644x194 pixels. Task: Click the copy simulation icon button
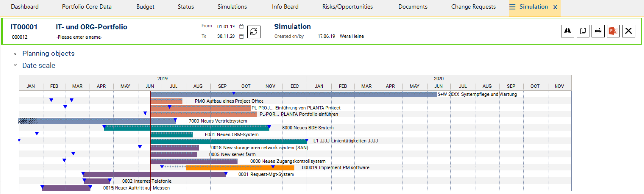point(583,31)
